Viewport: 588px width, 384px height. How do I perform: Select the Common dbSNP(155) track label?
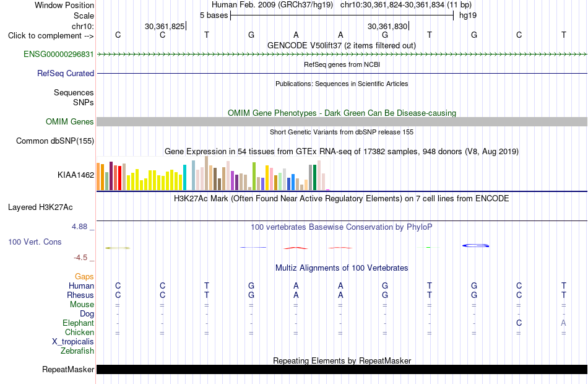tap(55, 141)
